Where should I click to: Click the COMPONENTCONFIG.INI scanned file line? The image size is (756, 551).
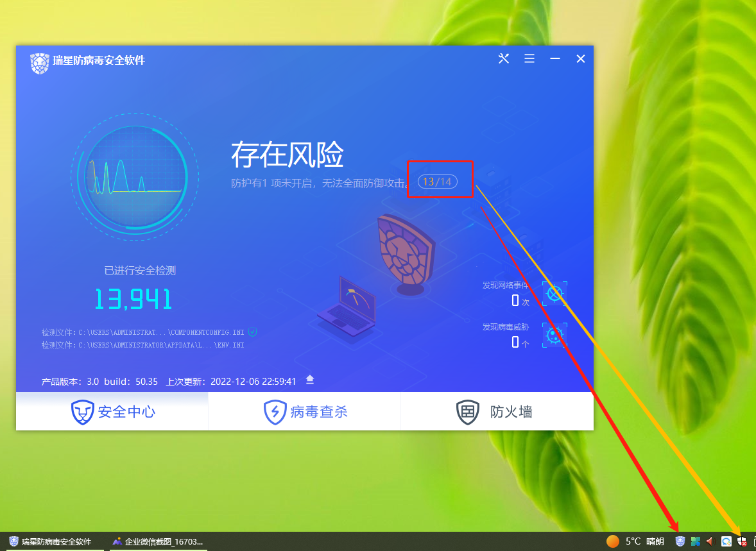142,332
